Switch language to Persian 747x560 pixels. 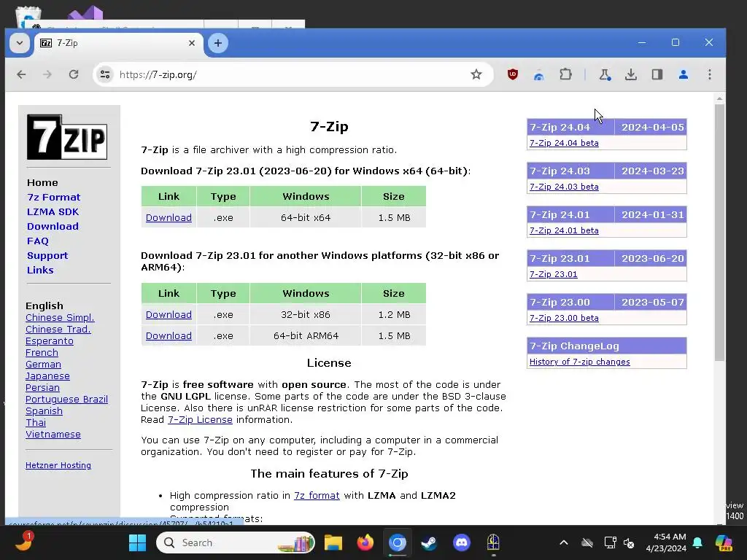coord(42,388)
